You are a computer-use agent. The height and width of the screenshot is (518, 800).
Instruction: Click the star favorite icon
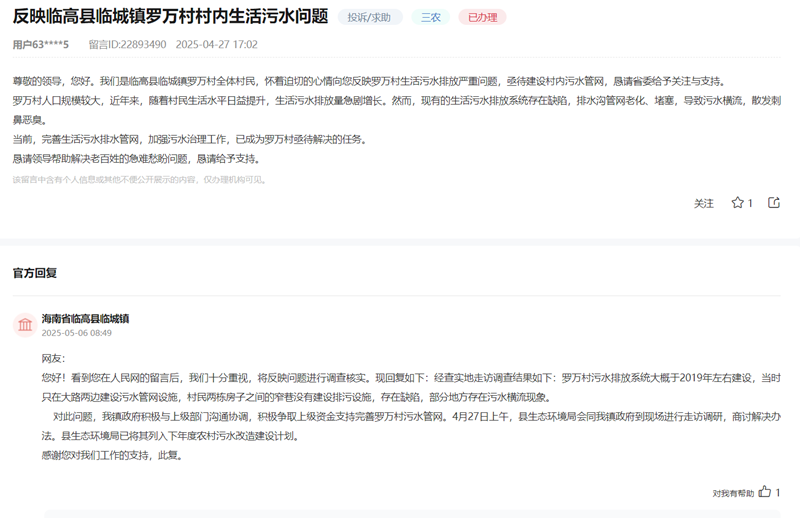pos(737,203)
